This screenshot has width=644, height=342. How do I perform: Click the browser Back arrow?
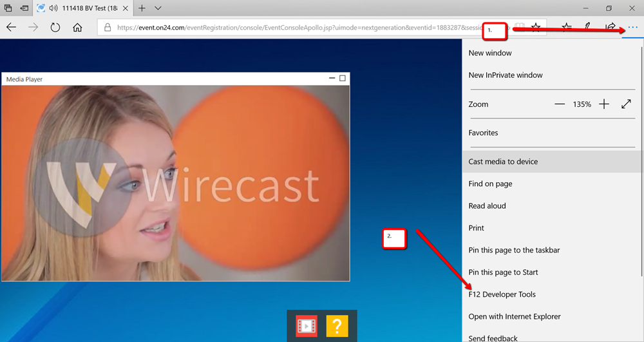[12, 28]
